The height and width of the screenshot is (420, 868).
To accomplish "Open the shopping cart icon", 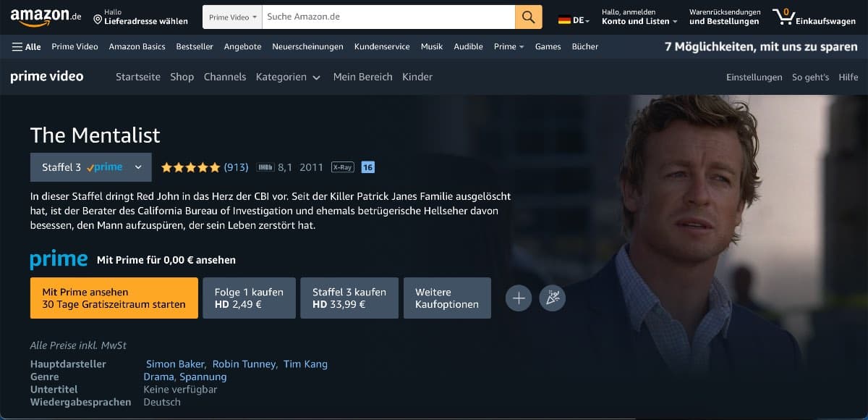I will pos(783,16).
